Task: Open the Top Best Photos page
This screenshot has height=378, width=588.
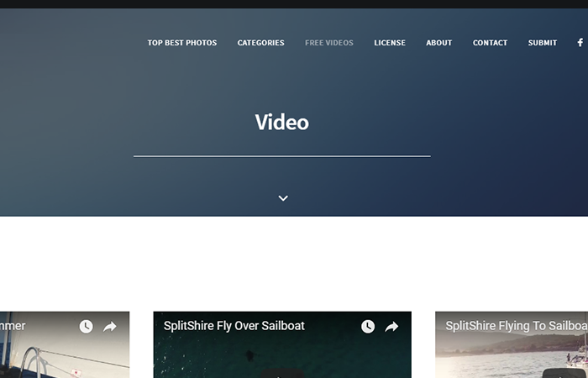Action: tap(182, 43)
